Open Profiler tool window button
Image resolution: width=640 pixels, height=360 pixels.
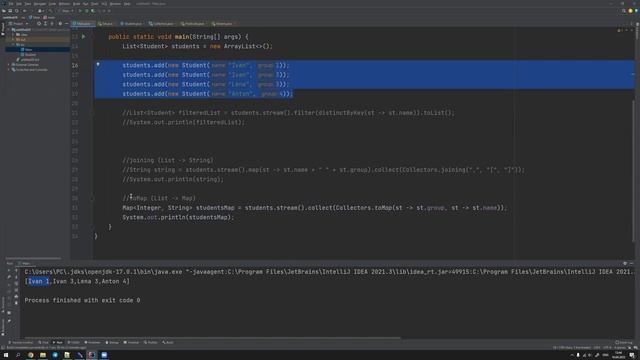151,342
